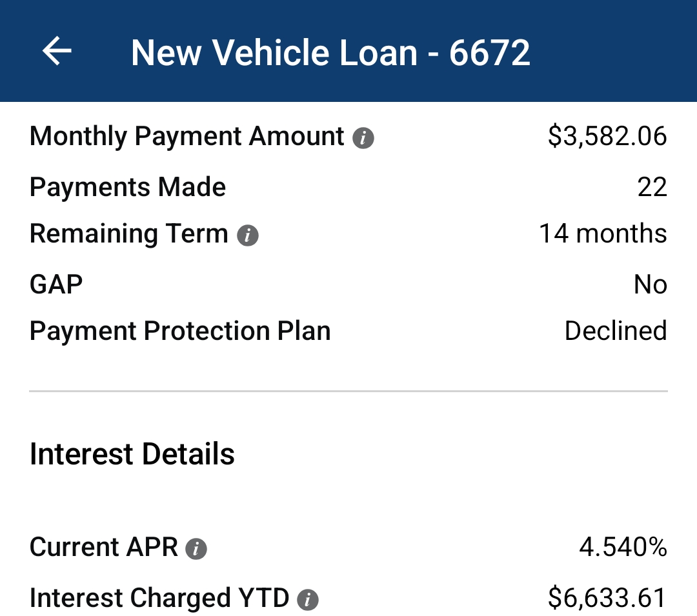Select the Remaining Term label
Viewport: 697px width, 616px height.
point(129,233)
